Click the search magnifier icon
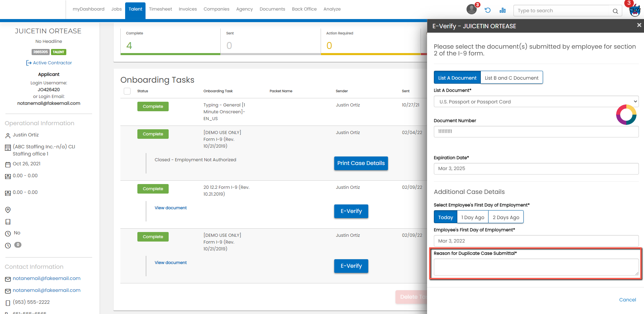 (615, 11)
